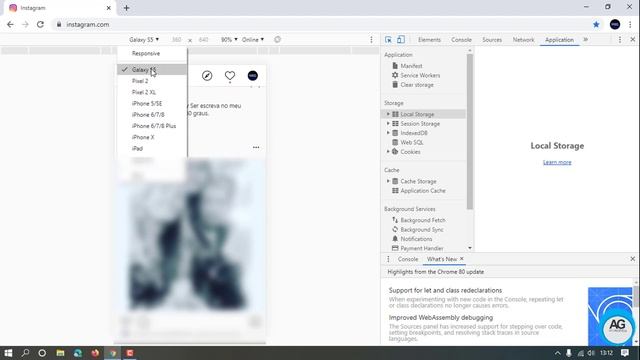Image resolution: width=640 pixels, height=360 pixels.
Task: Switch to the Console tab in DevTools
Action: (x=461, y=40)
